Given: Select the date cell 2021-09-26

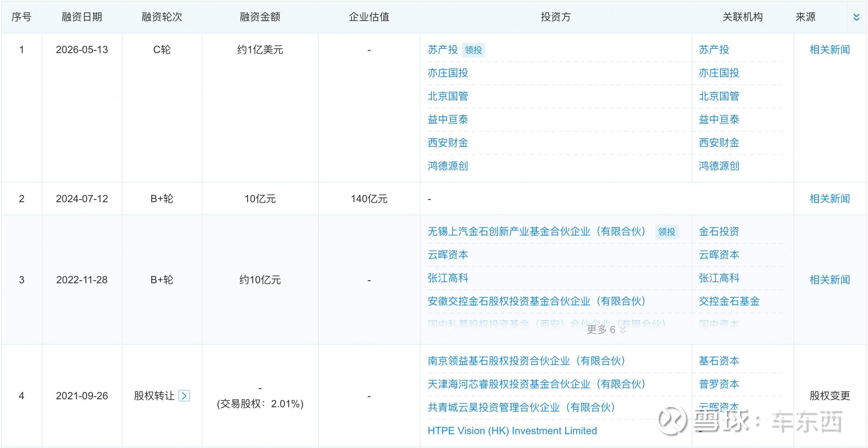Looking at the screenshot, I should tap(82, 396).
